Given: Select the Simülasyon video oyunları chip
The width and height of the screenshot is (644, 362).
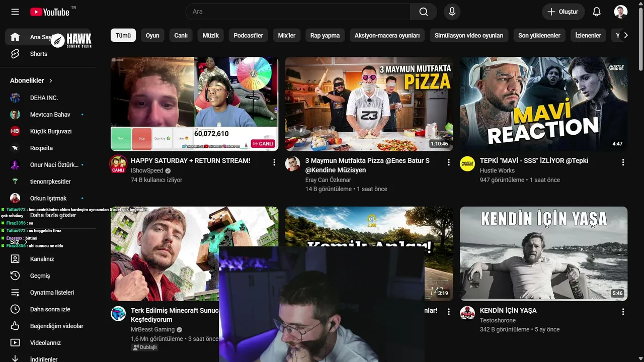Looking at the screenshot, I should 469,35.
